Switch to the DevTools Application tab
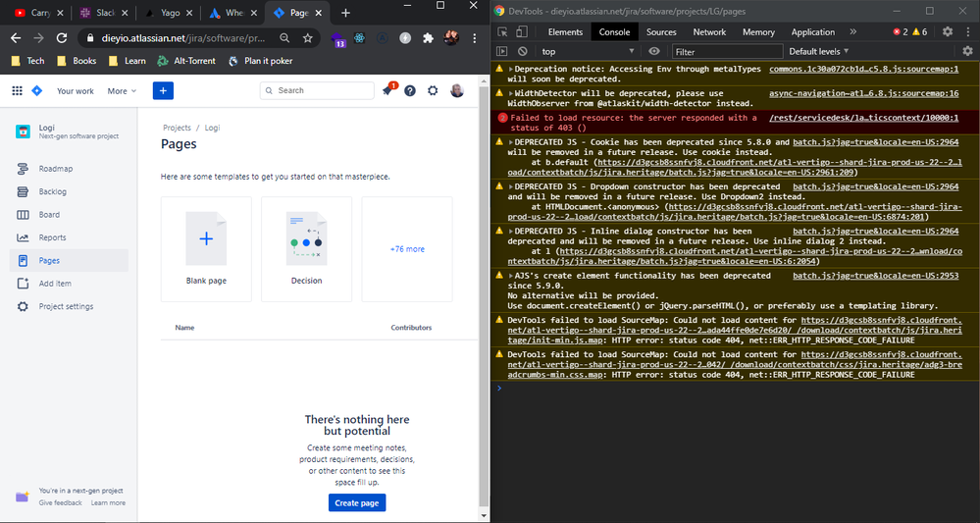The height and width of the screenshot is (523, 980). 813,31
